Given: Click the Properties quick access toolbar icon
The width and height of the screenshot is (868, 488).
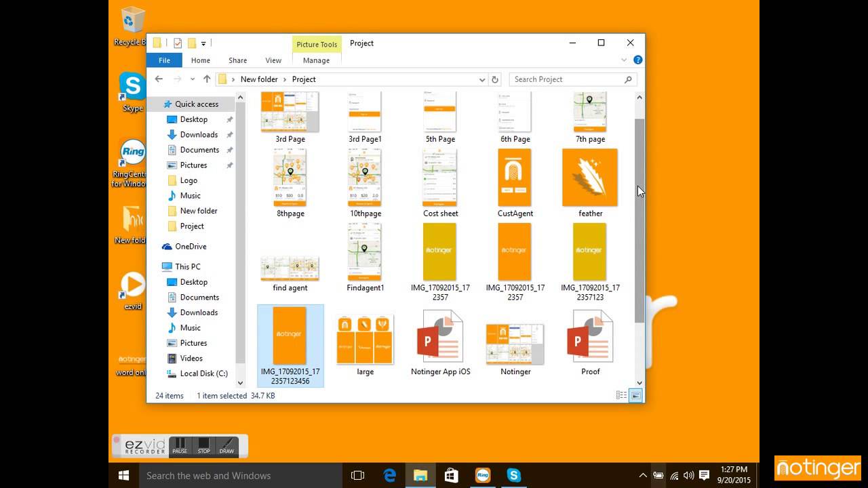Looking at the screenshot, I should [178, 43].
